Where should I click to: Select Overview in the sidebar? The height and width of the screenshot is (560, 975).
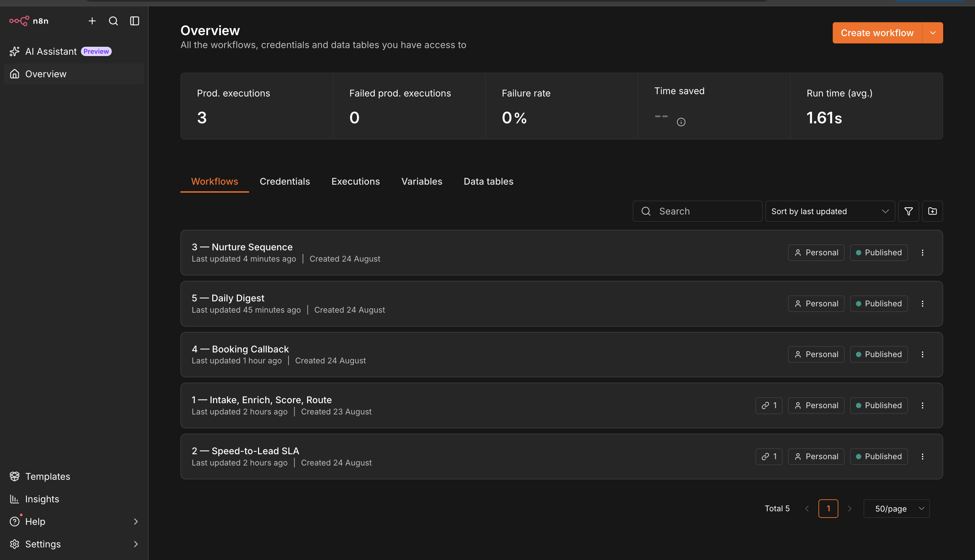[x=74, y=74]
